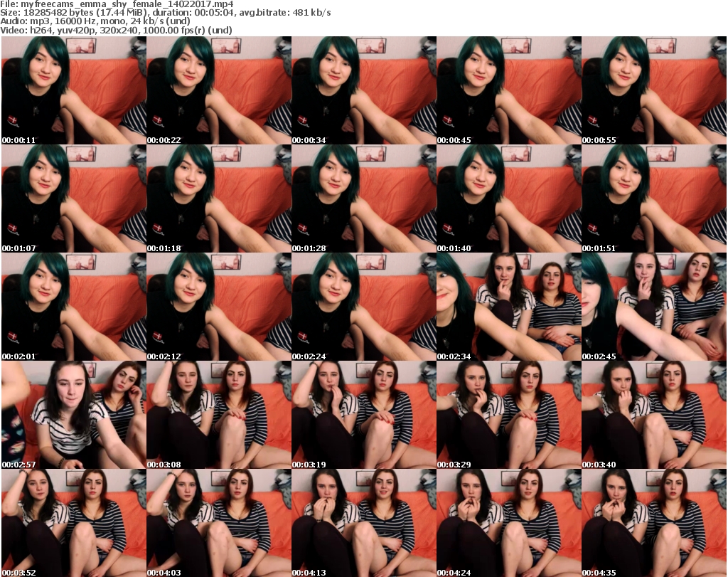Click the thumbnail stamped 00:04:24
The width and height of the screenshot is (728, 577).
pyautogui.click(x=509, y=523)
